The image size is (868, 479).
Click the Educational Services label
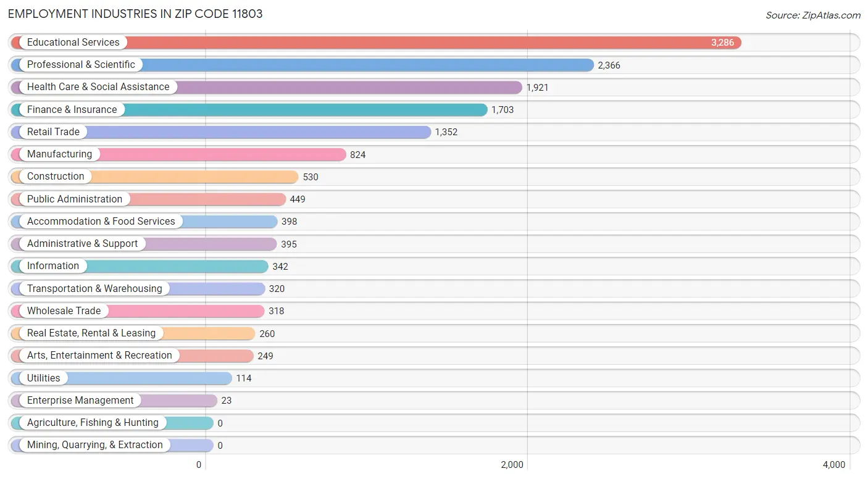(73, 43)
